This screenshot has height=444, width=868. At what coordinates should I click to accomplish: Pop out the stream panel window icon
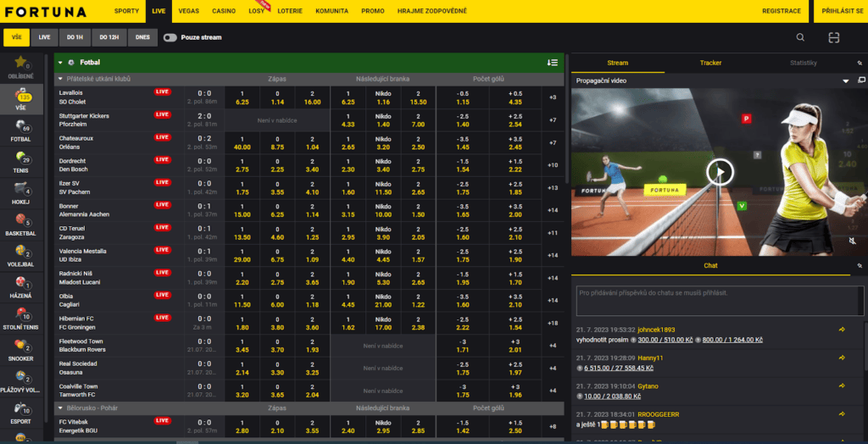pos(861,80)
